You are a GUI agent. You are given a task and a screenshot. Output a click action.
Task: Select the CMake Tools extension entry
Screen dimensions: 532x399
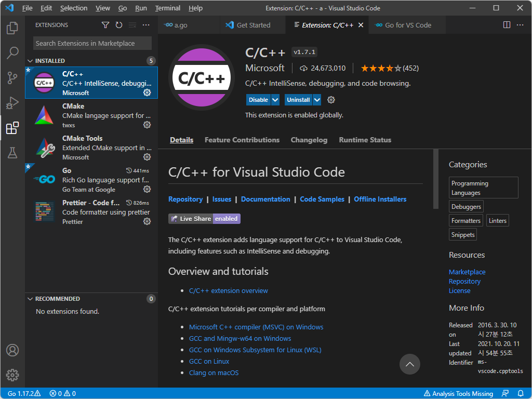click(91, 147)
